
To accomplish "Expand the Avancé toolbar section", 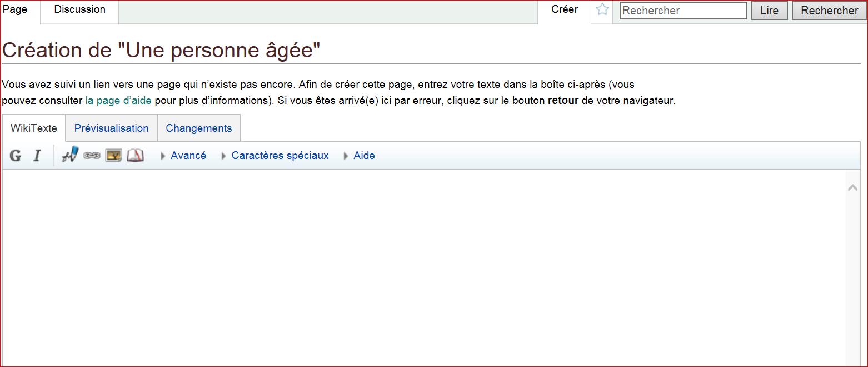I will 188,156.
